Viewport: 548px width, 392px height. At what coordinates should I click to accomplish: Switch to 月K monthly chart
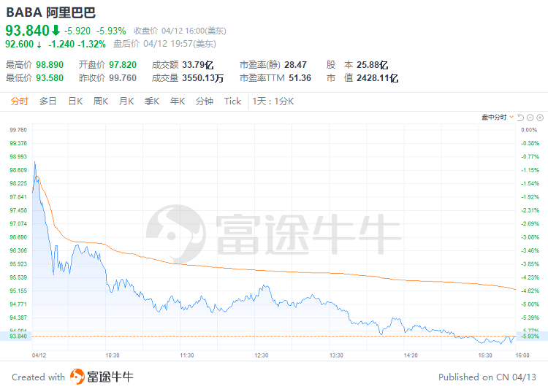[126, 101]
